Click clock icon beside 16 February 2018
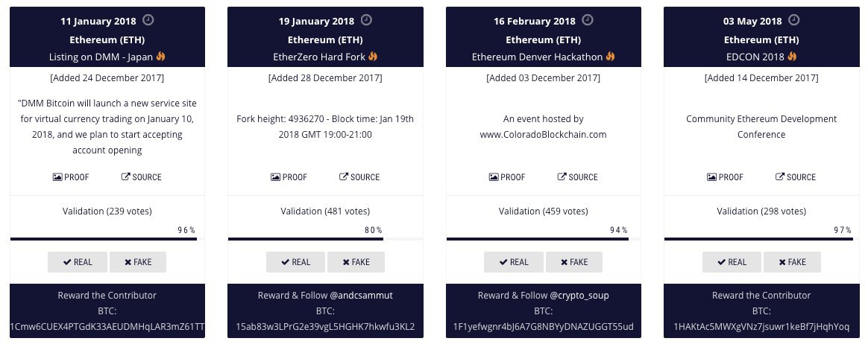Image resolution: width=868 pixels, height=347 pixels. tap(588, 20)
